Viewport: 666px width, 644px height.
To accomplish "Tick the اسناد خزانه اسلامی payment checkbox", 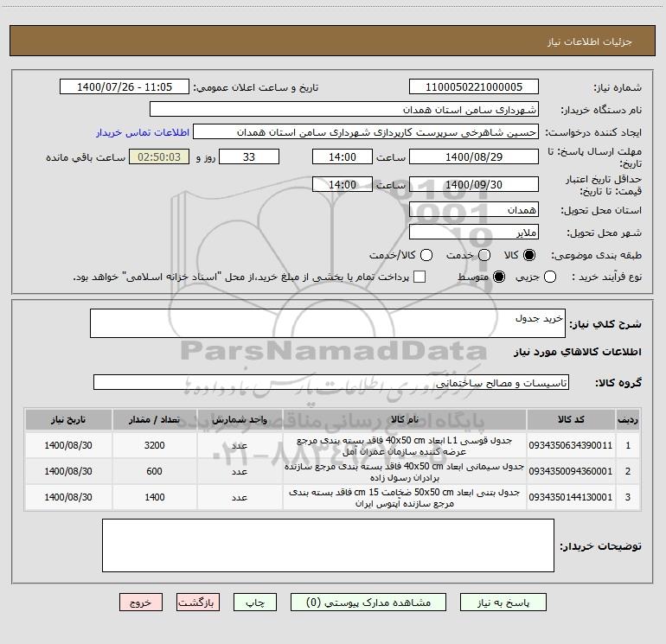I will coord(419,277).
